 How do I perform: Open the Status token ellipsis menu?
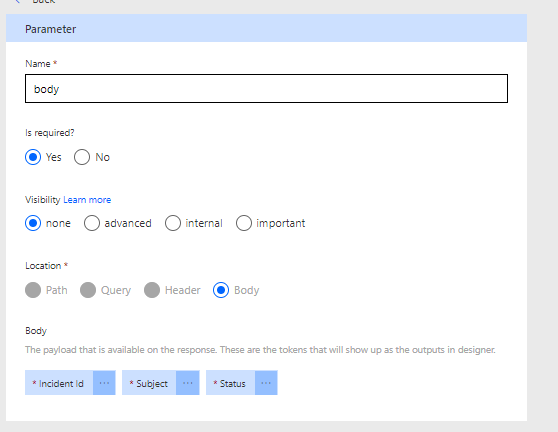coord(266,383)
